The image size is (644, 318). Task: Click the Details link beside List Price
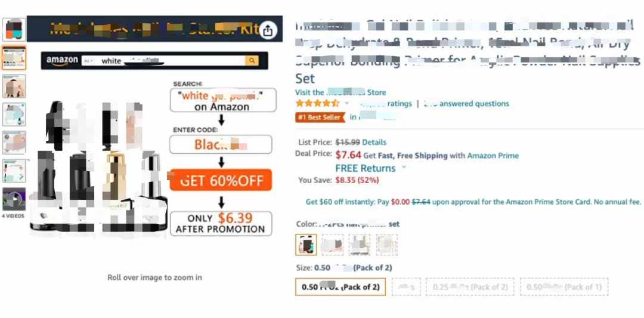point(374,142)
